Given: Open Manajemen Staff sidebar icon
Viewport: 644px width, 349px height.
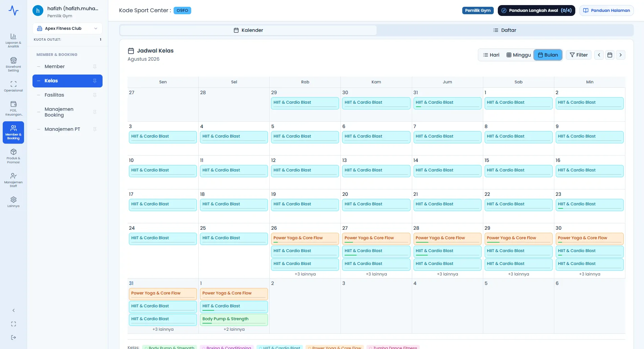Looking at the screenshot, I should [x=13, y=180].
